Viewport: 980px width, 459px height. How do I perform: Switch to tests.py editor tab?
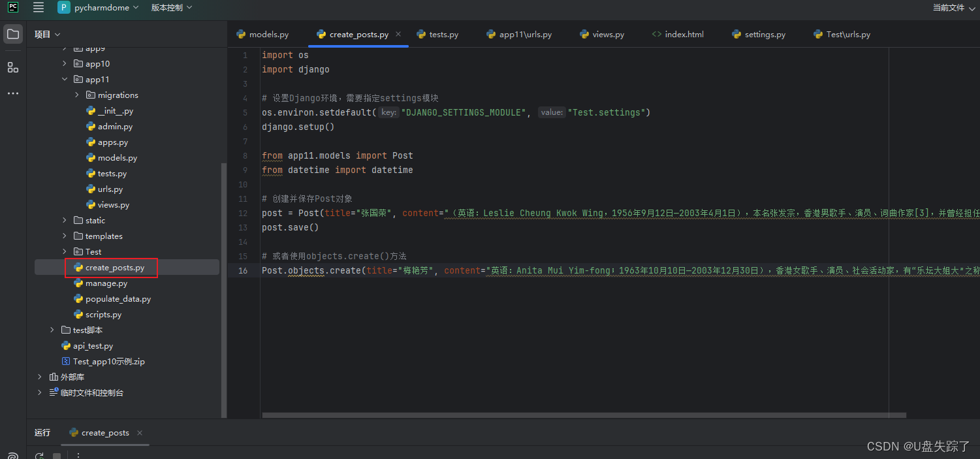(x=437, y=34)
